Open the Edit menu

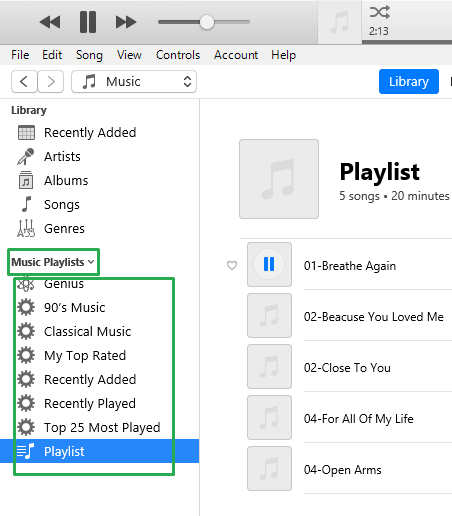pyautogui.click(x=52, y=55)
